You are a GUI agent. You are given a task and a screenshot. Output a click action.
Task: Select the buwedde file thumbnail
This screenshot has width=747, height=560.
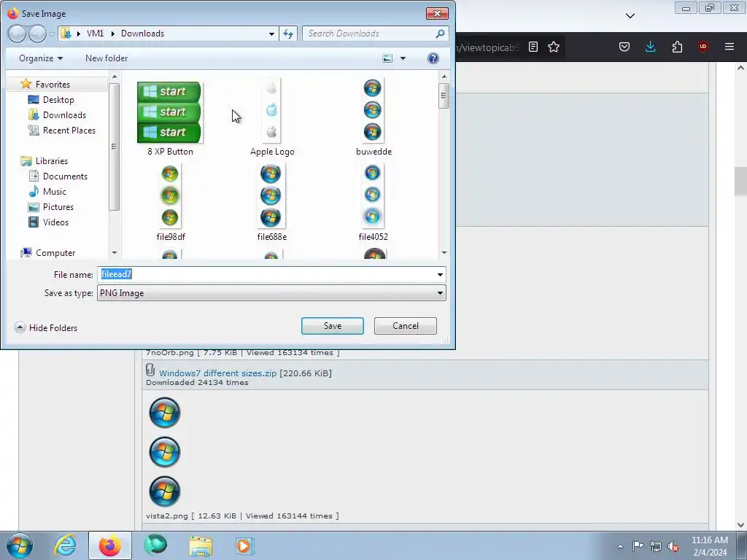pos(373,111)
